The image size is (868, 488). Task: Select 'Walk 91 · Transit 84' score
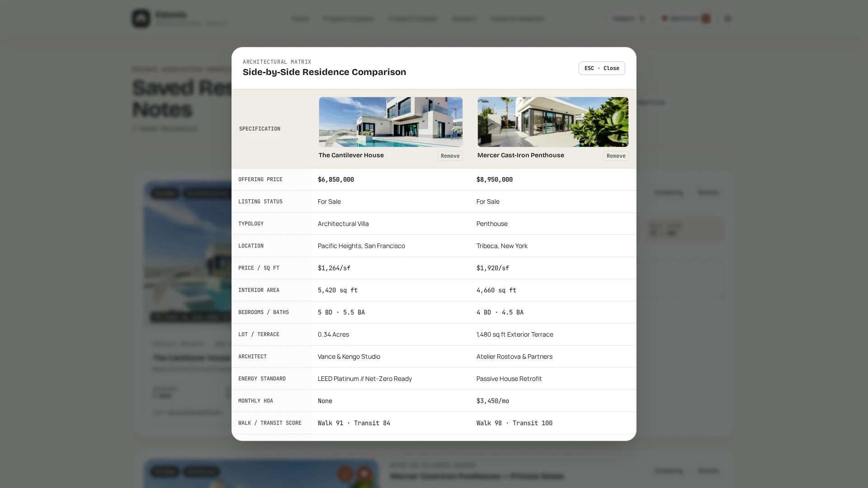pyautogui.click(x=354, y=423)
